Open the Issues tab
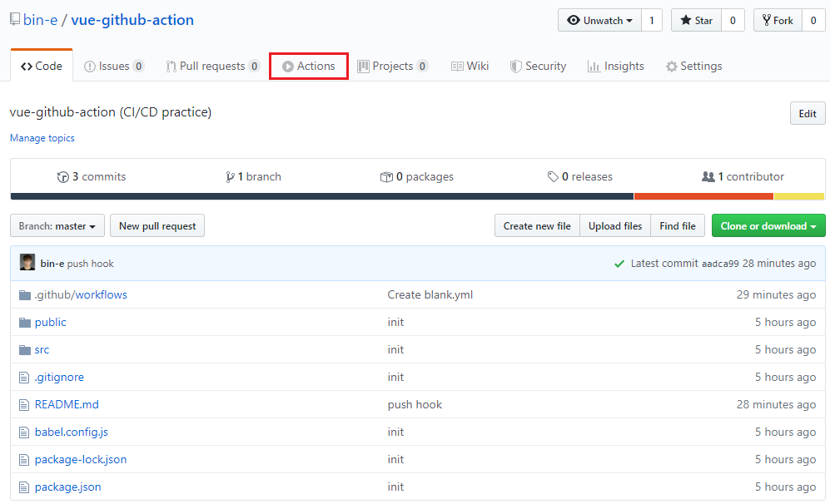Viewport: 830px width, 504px height. pyautogui.click(x=114, y=66)
